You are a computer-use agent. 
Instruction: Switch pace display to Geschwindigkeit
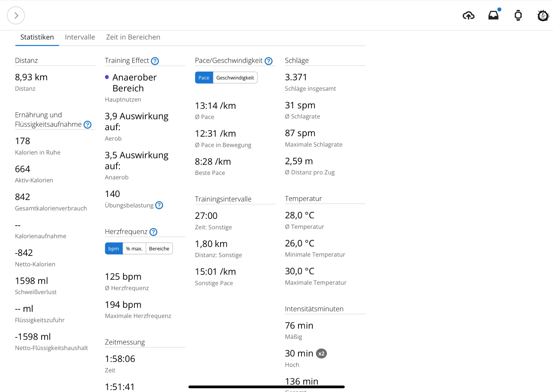(235, 78)
